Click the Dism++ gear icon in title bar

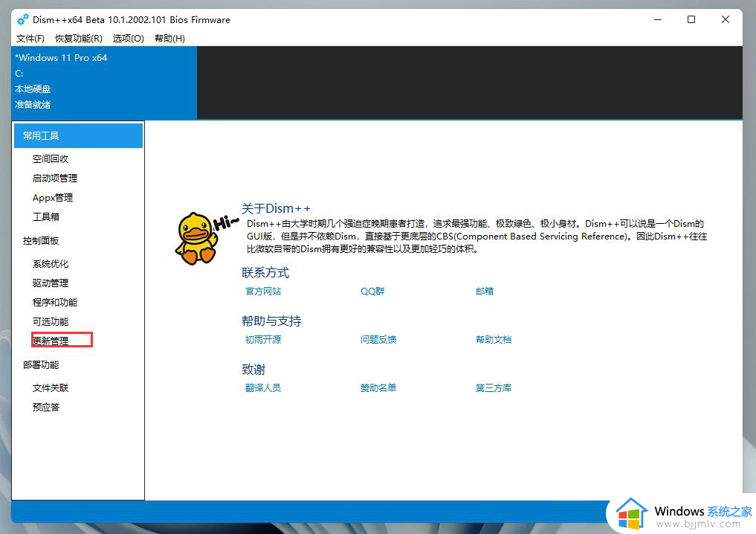[22, 20]
